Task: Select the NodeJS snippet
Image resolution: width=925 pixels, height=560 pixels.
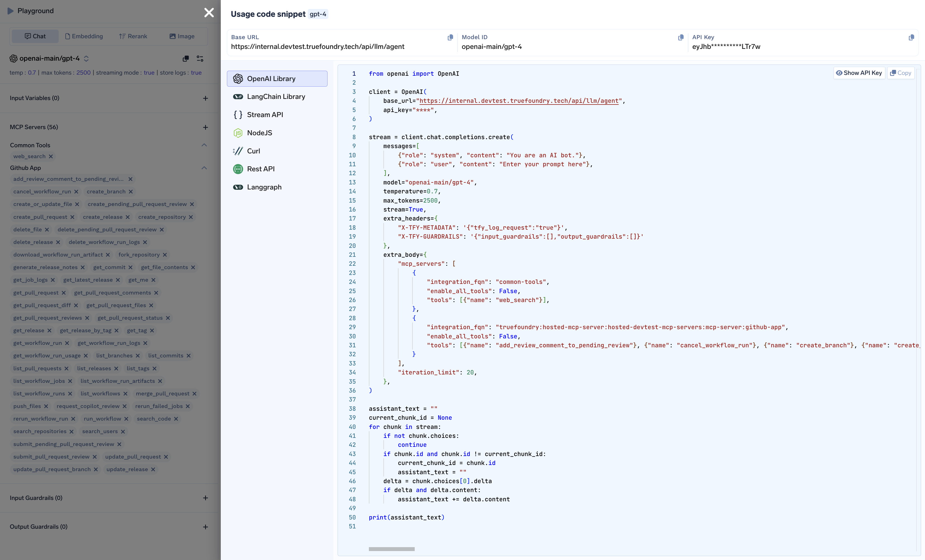Action: pos(277,133)
